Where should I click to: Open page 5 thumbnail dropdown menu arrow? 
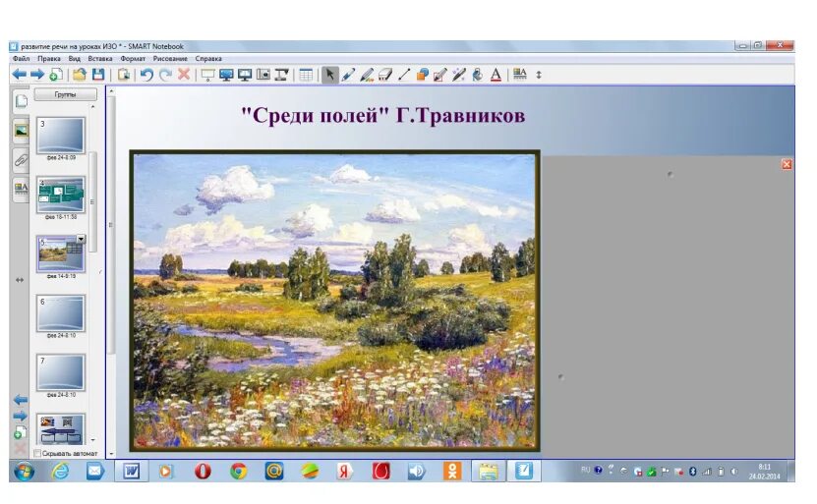(x=81, y=239)
